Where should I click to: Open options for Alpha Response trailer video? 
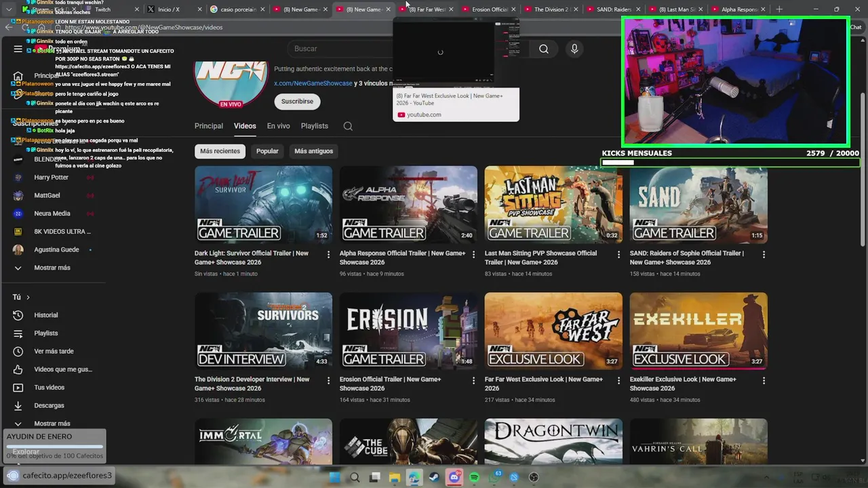click(473, 255)
